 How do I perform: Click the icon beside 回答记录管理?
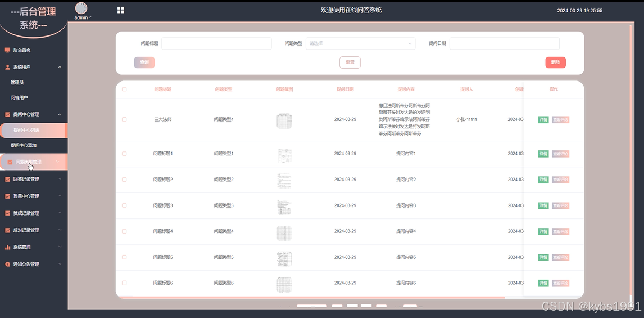(x=7, y=180)
